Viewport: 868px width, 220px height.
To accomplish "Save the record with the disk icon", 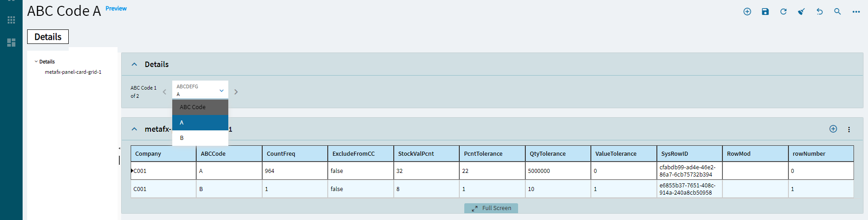I will click(x=765, y=12).
